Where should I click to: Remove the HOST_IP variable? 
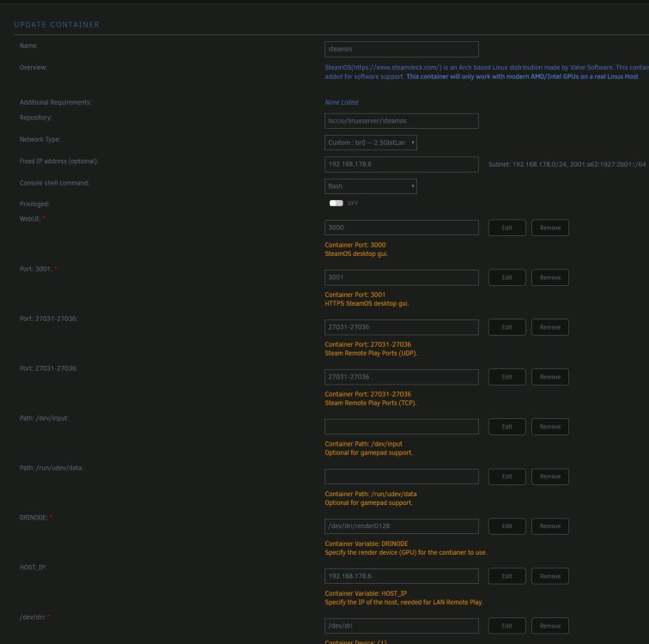pos(550,576)
